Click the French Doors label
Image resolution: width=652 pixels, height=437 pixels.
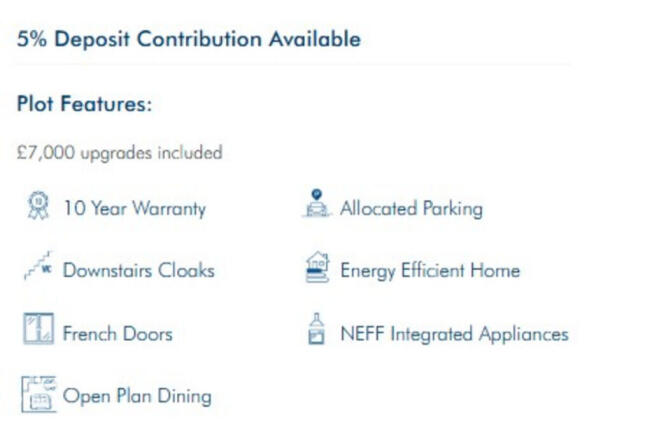point(118,334)
